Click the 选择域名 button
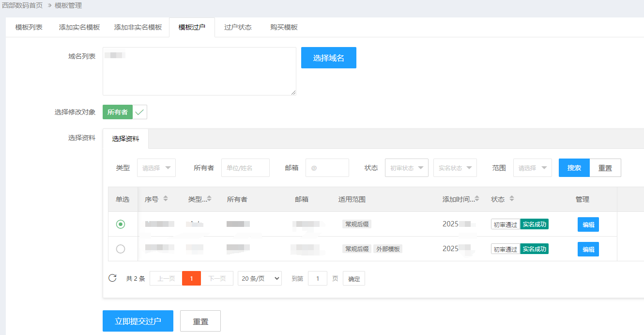The image size is (644, 335). pyautogui.click(x=329, y=58)
